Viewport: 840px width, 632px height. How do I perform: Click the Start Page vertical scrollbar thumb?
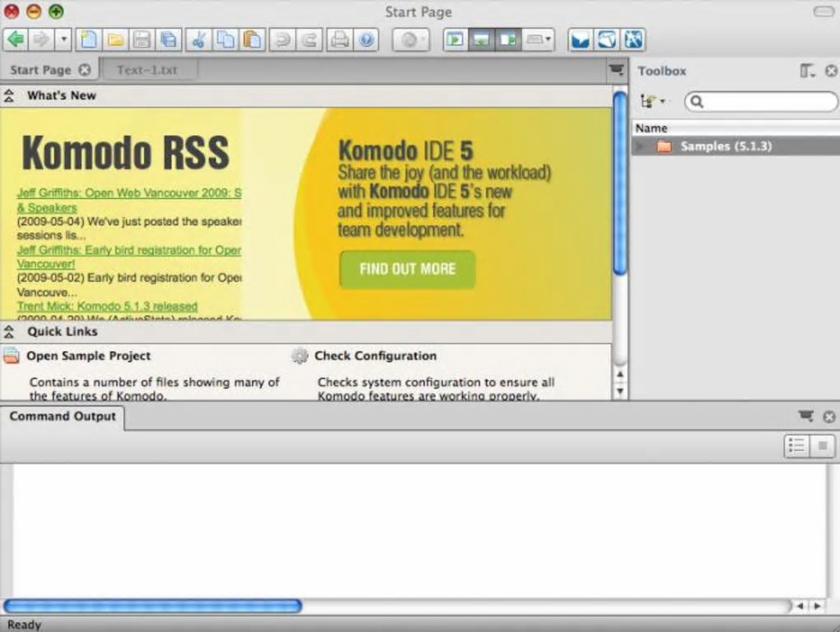click(620, 183)
